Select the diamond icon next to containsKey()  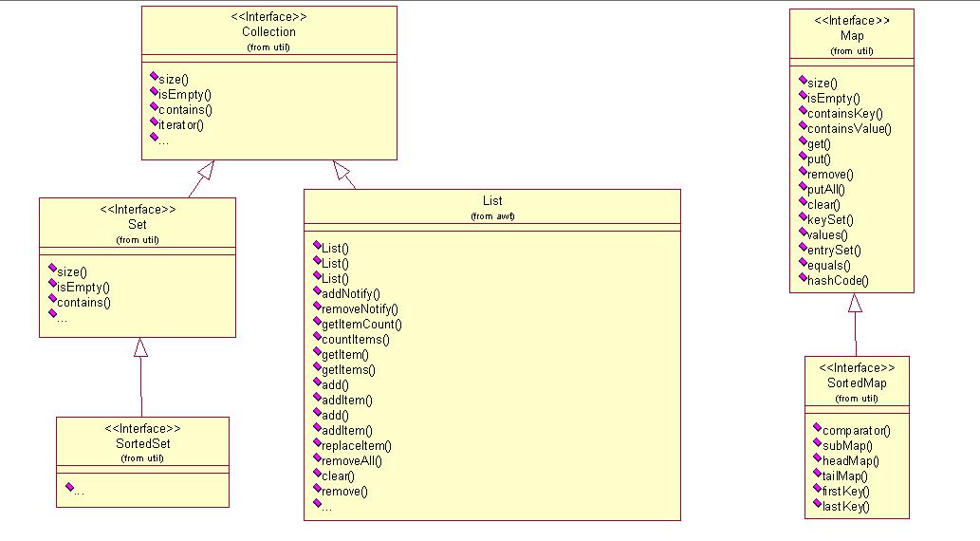[803, 110]
